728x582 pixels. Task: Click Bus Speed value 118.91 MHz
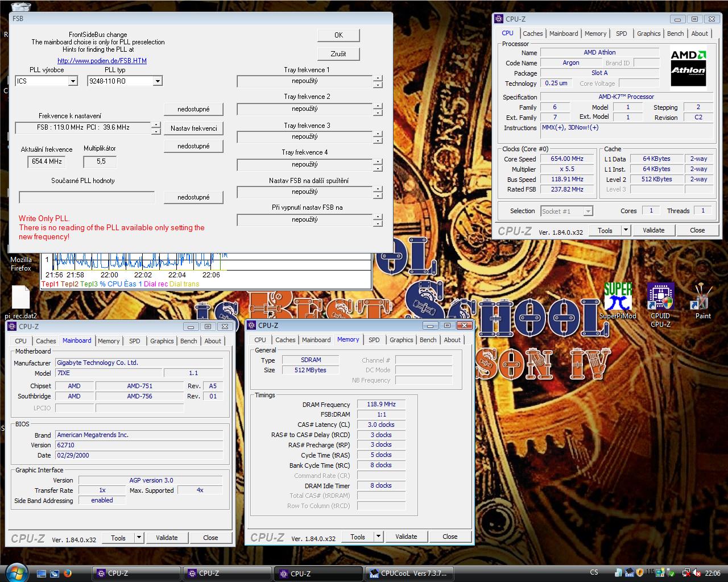pyautogui.click(x=567, y=180)
